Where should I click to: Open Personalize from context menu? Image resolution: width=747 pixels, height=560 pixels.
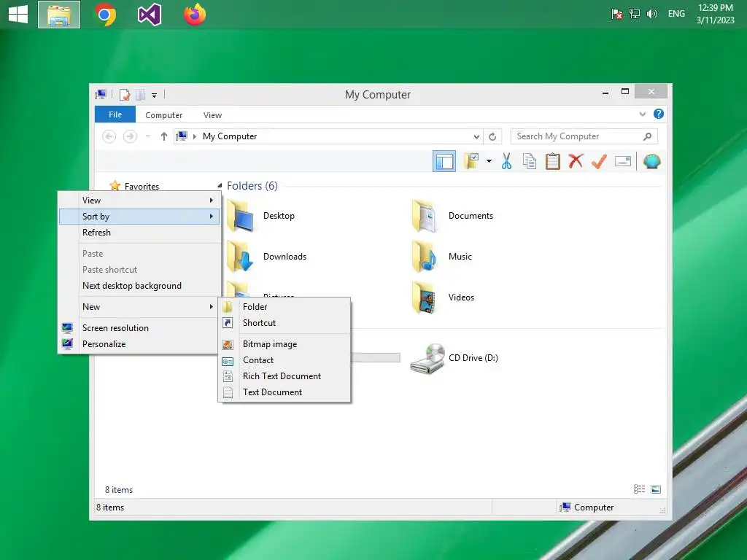139,344
